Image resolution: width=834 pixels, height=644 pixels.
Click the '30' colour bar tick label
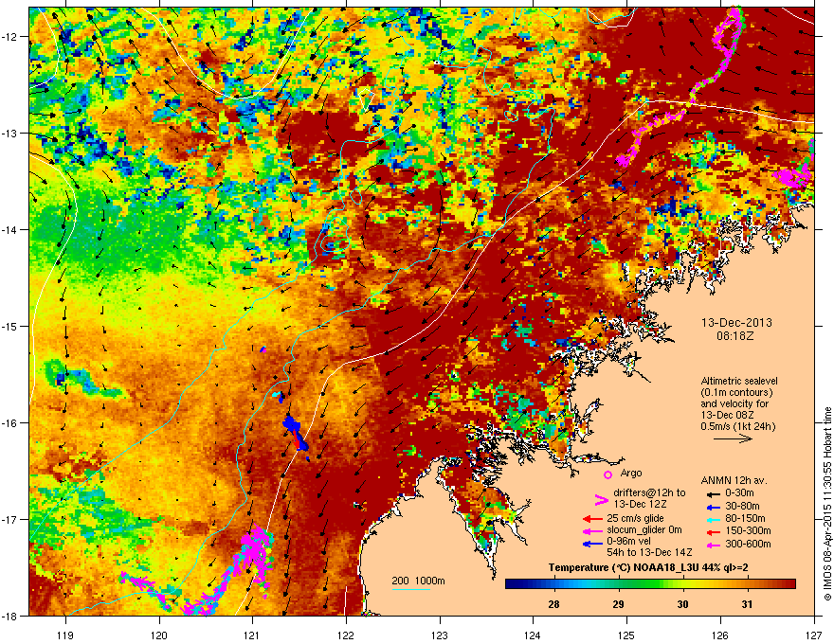click(x=683, y=604)
